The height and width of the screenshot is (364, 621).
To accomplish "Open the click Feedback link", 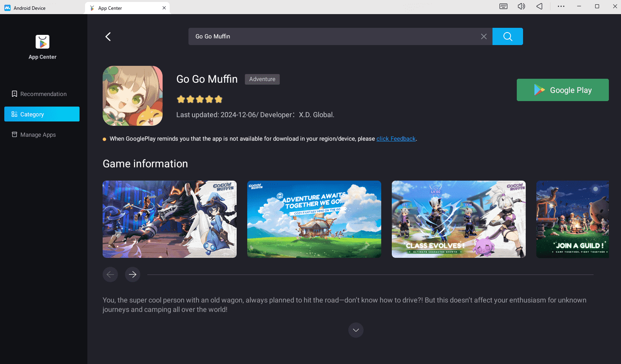I will click(396, 139).
